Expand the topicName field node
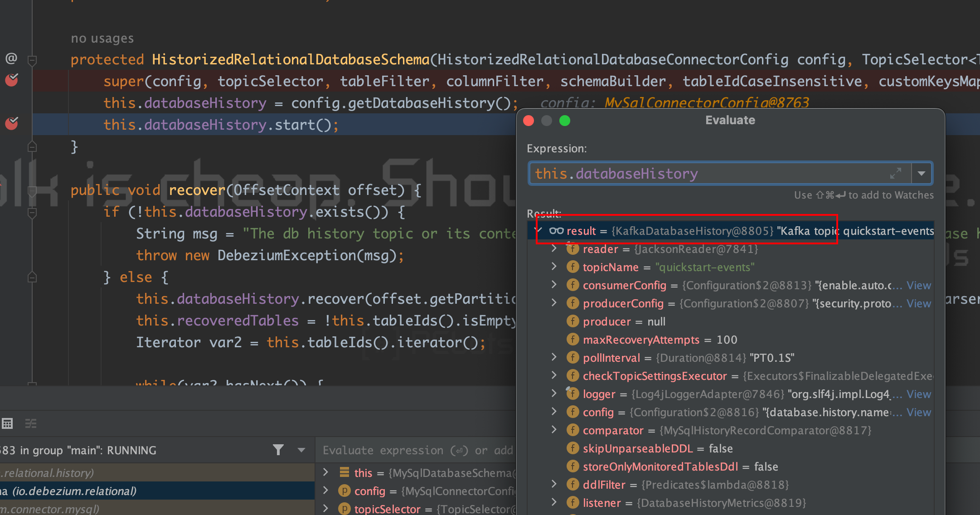Screen dimensions: 980x515 point(554,267)
